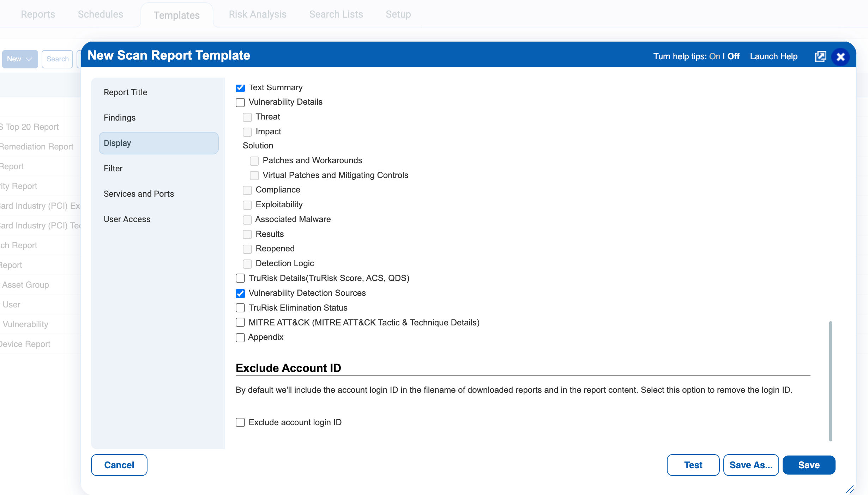868x495 pixels.
Task: Close the New Scan Report Template dialog
Action: [840, 57]
